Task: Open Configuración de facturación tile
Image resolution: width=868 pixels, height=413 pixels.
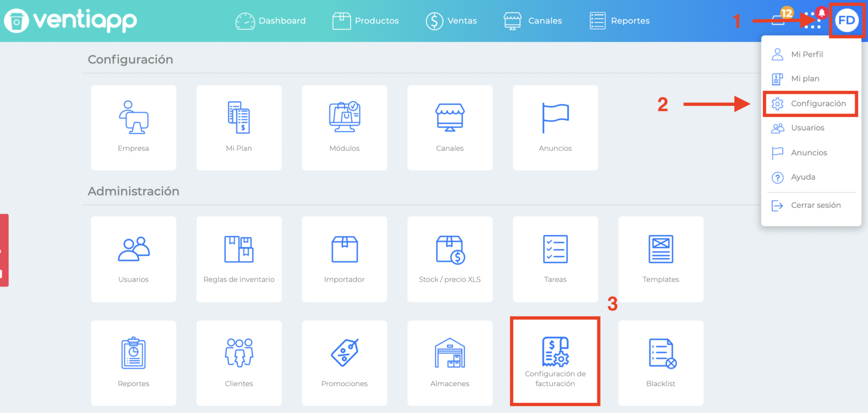Action: coord(556,363)
